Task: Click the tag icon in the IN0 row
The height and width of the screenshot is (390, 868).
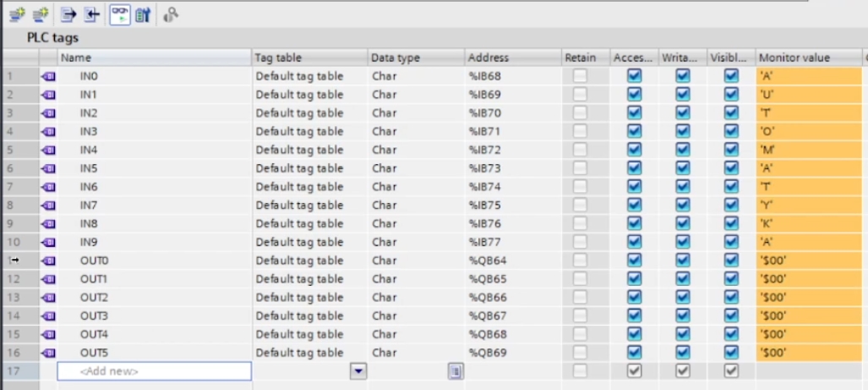Action: pyautogui.click(x=48, y=76)
